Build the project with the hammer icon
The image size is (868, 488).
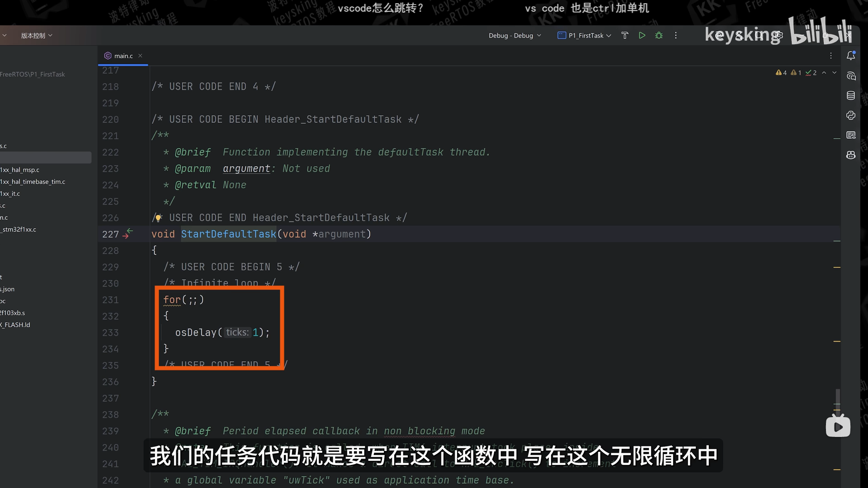coord(625,35)
